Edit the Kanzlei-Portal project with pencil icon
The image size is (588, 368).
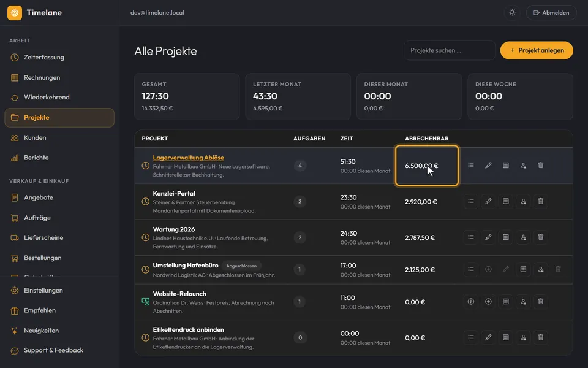(x=488, y=201)
